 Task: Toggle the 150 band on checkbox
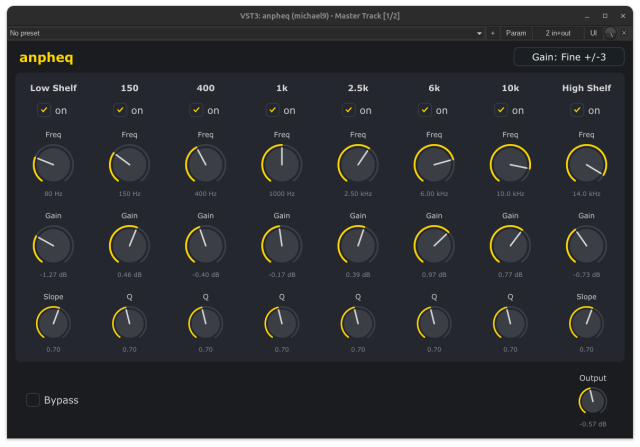point(120,110)
